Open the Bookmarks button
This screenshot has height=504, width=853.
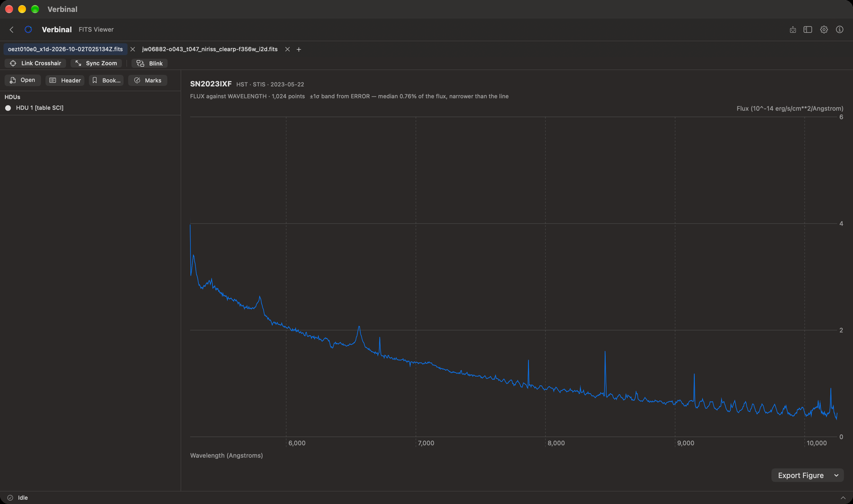[x=106, y=80]
